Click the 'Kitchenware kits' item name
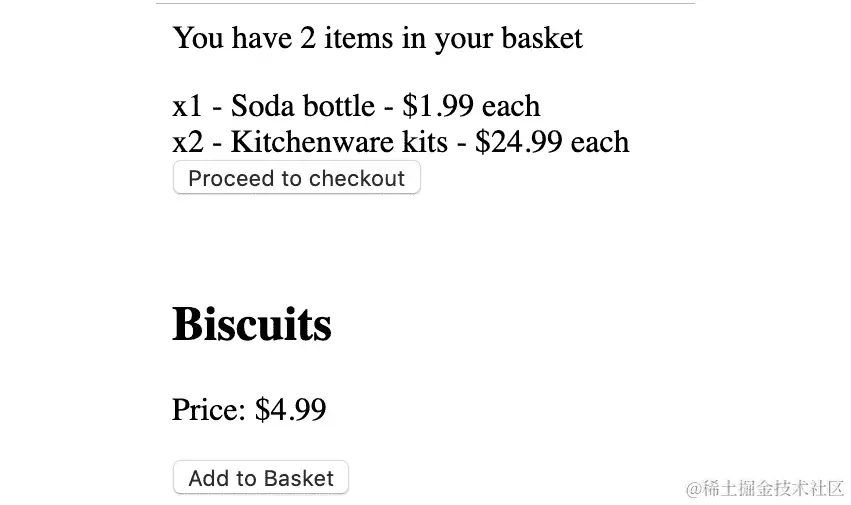851x505 pixels. pyautogui.click(x=339, y=142)
